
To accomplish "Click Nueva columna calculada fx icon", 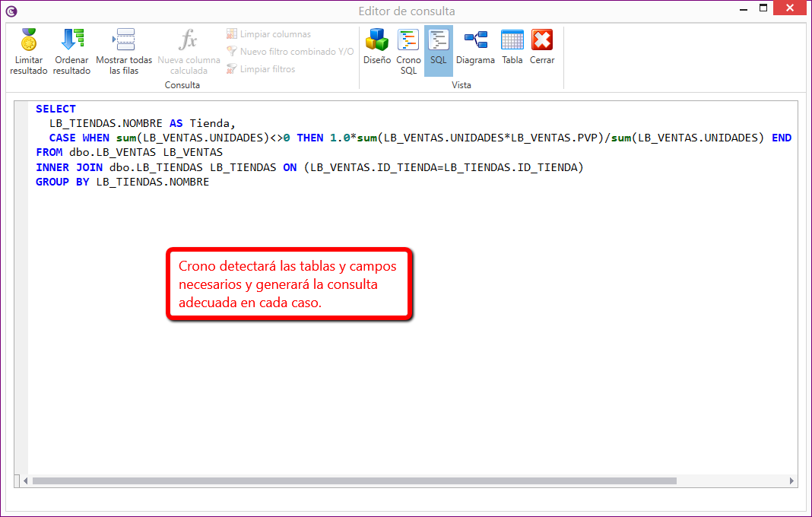I will coord(189,40).
